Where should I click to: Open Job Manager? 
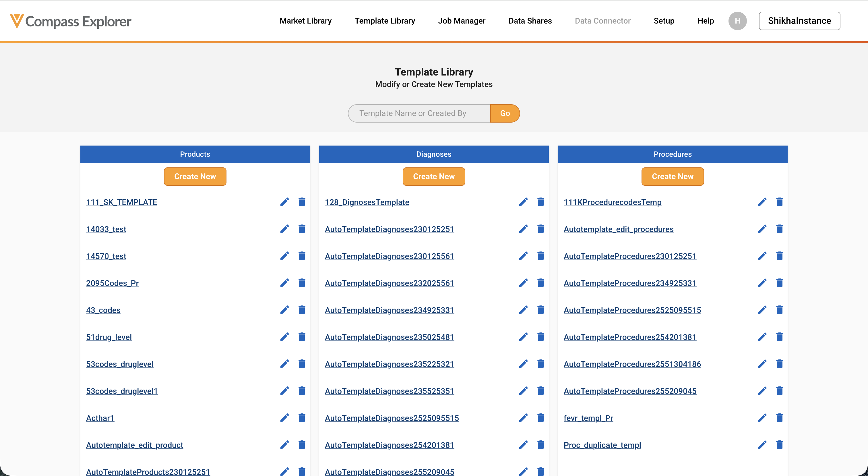[462, 21]
